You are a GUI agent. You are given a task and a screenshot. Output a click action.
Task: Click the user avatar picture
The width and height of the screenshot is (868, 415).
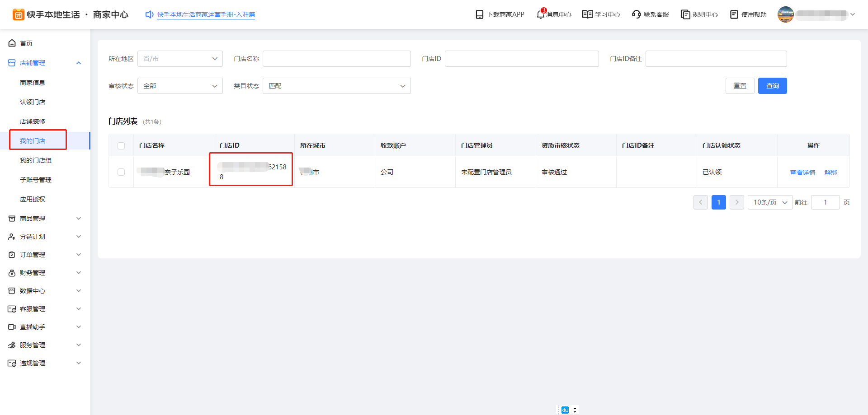coord(786,14)
